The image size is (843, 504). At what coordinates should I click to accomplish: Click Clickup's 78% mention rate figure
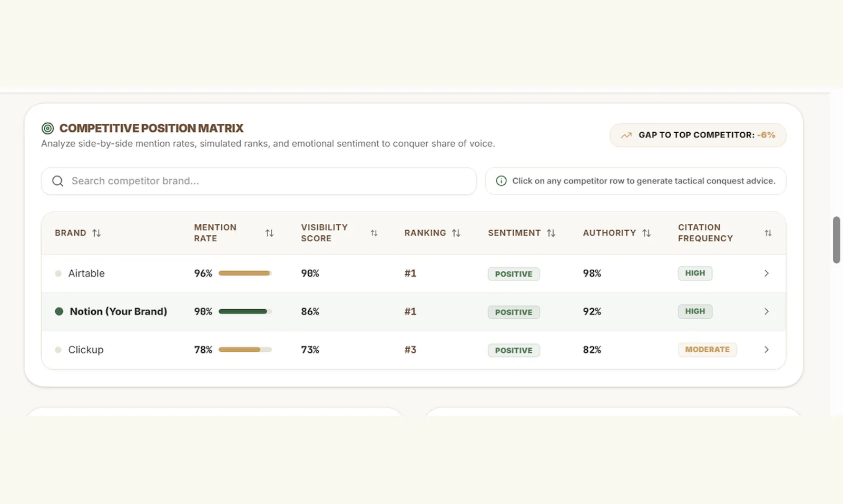click(x=203, y=350)
